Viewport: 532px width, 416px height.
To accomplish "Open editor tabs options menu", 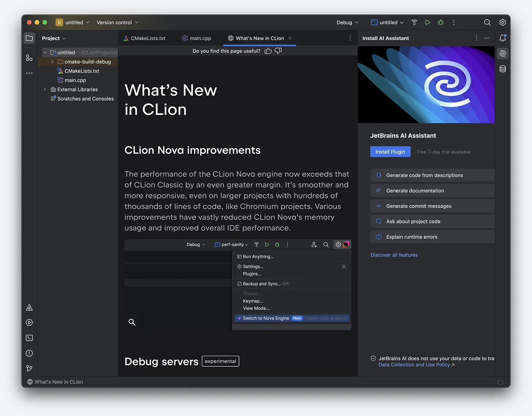I will (350, 38).
